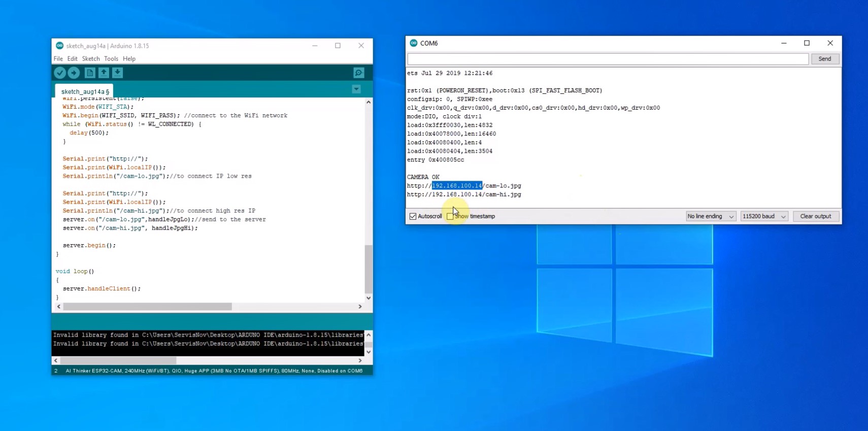This screenshot has height=431, width=868.
Task: Click the Verify sketch checkmark icon
Action: [60, 73]
